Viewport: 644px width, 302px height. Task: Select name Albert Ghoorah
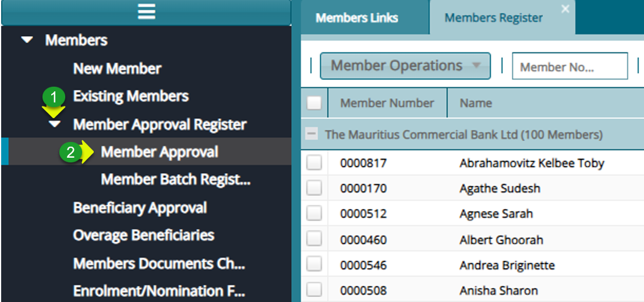[501, 240]
